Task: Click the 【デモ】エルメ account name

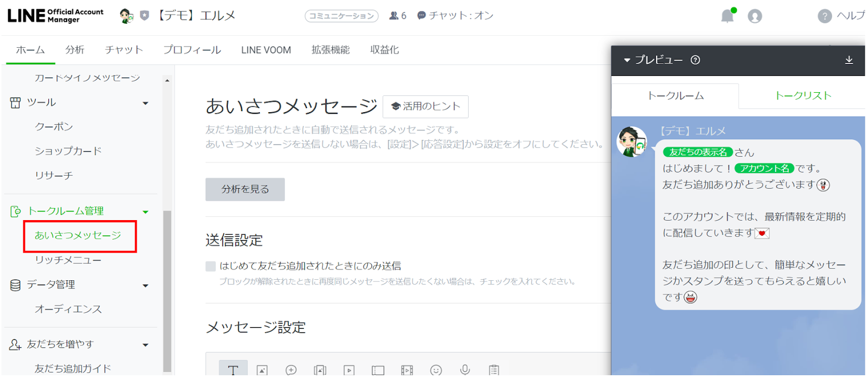Action: [196, 16]
